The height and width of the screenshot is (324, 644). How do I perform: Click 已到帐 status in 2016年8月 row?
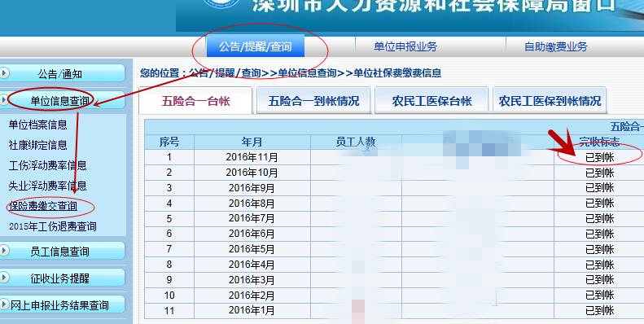coord(600,204)
